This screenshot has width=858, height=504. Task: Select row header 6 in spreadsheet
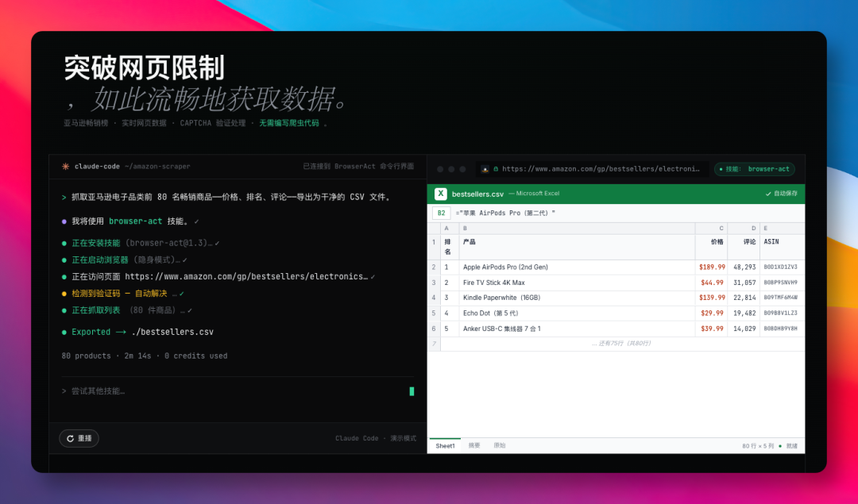click(x=434, y=329)
